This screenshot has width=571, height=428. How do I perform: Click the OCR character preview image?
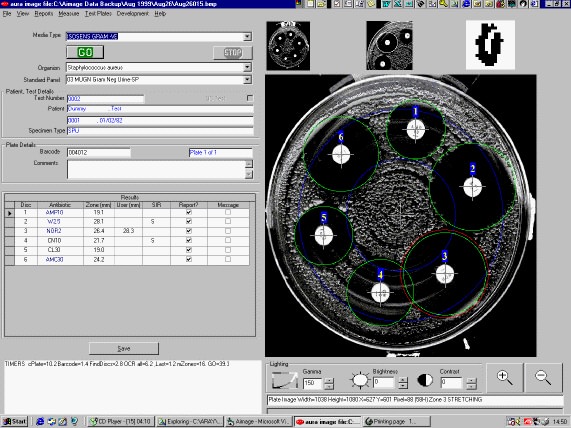[x=490, y=45]
